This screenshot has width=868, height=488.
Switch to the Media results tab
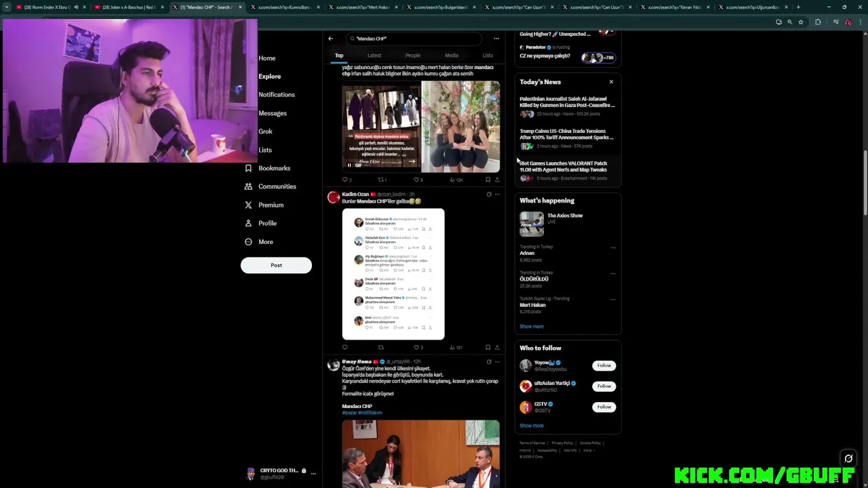click(x=452, y=56)
